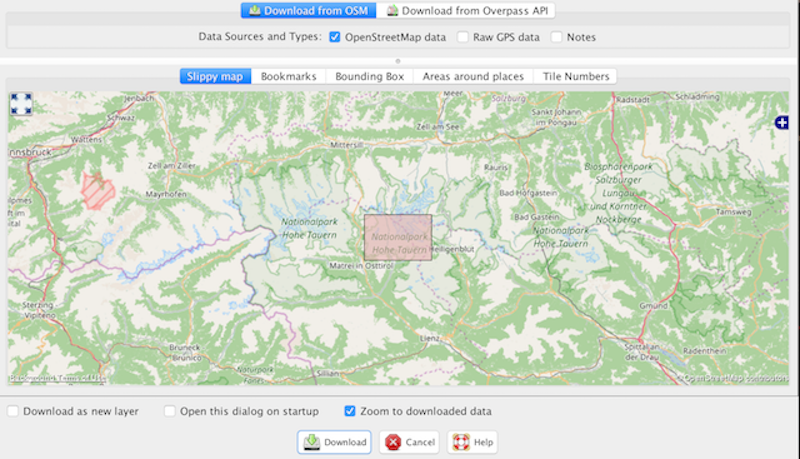Open Help with the lifebuoy button
The image size is (800, 459).
coord(472,442)
